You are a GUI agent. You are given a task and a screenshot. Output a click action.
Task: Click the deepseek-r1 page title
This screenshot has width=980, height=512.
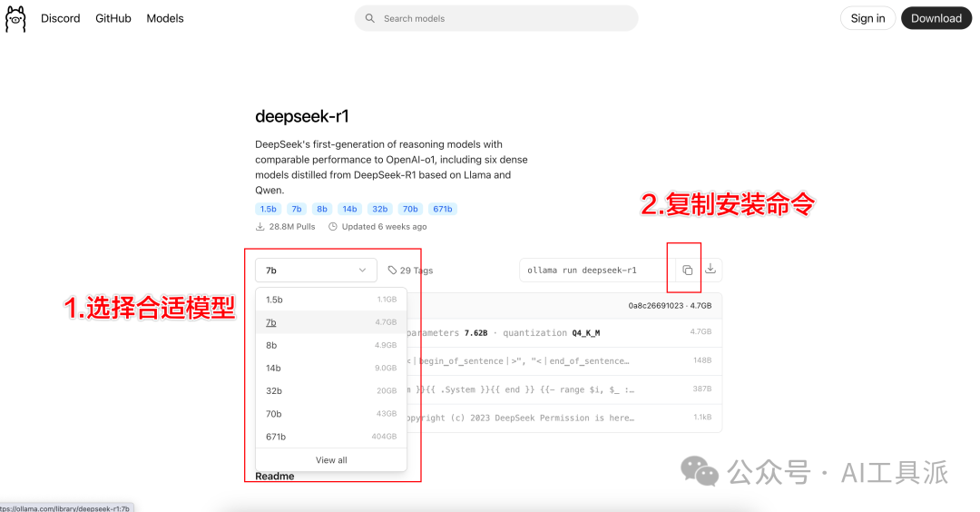(302, 116)
